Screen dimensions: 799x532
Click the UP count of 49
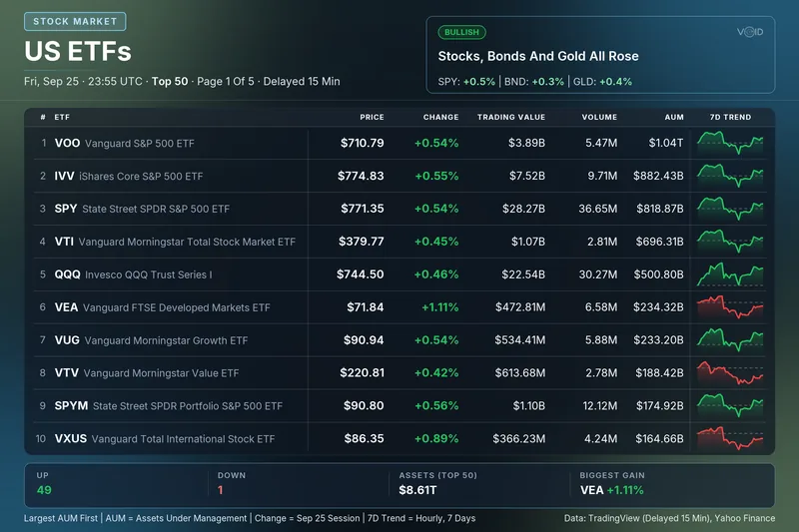(44, 490)
